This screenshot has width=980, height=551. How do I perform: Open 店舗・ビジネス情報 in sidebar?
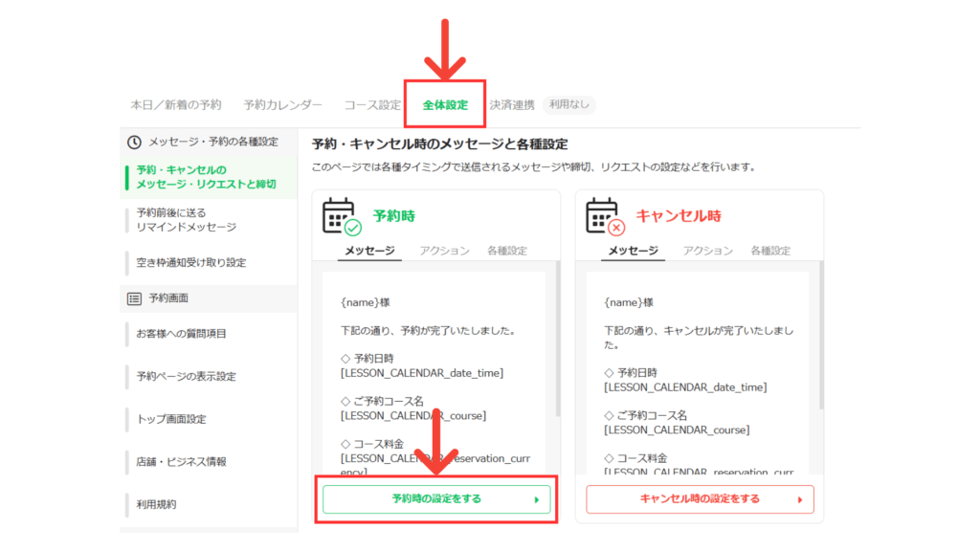181,461
